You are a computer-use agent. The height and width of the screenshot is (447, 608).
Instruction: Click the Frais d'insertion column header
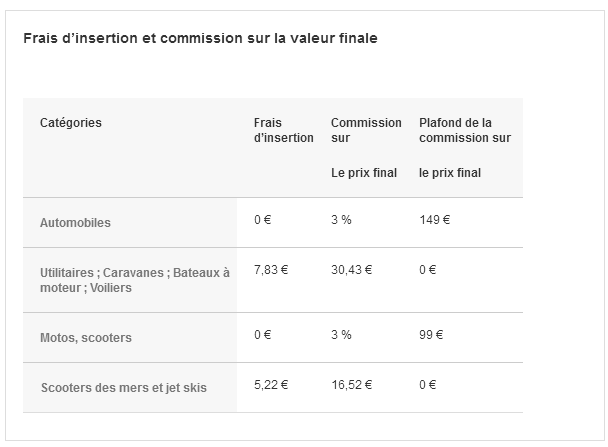click(283, 130)
